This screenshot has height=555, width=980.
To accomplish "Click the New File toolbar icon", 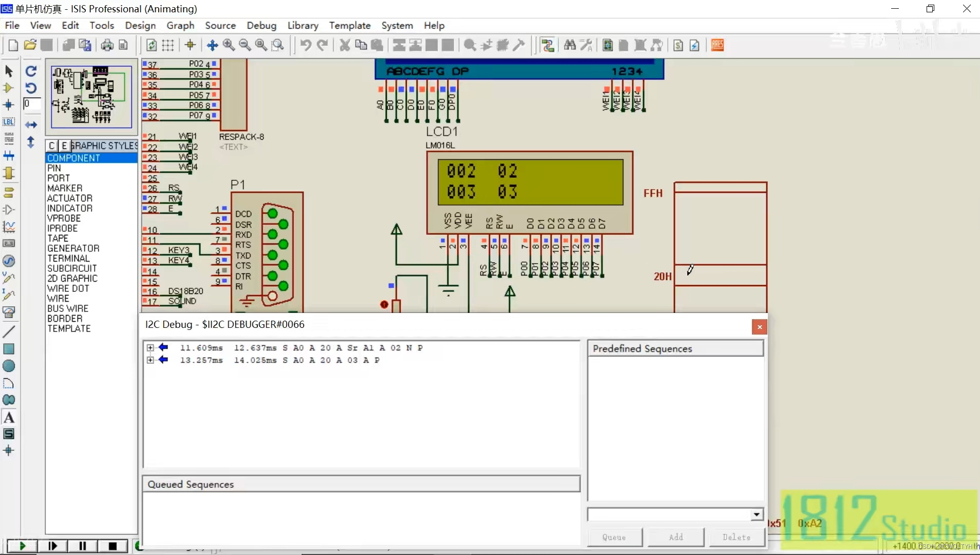I will pos(13,45).
